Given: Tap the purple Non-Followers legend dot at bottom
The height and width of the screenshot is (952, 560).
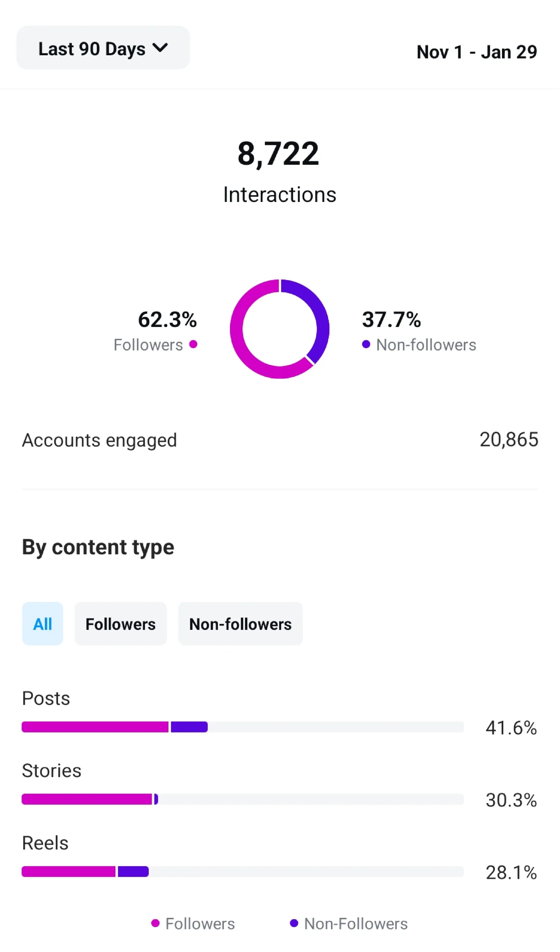Looking at the screenshot, I should point(294,923).
